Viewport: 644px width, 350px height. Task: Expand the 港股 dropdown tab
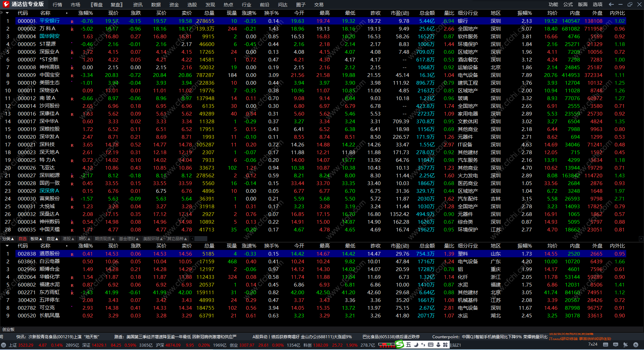coord(68,238)
